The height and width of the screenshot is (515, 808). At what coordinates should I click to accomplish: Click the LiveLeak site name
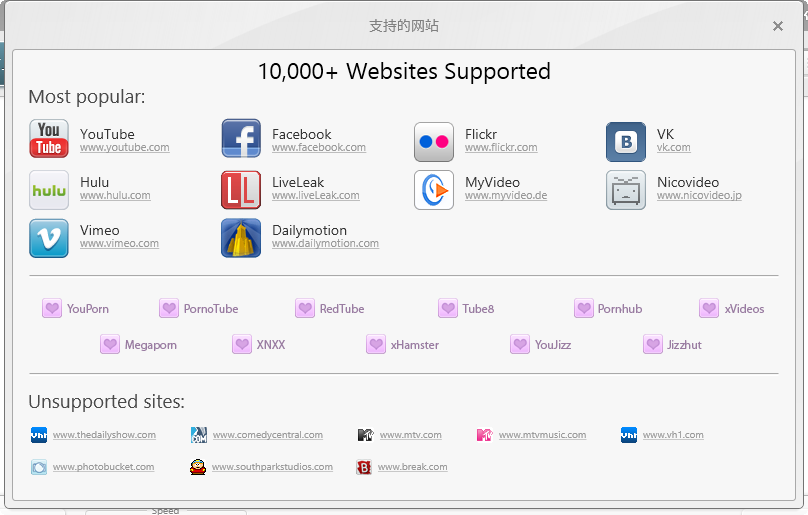pos(298,182)
